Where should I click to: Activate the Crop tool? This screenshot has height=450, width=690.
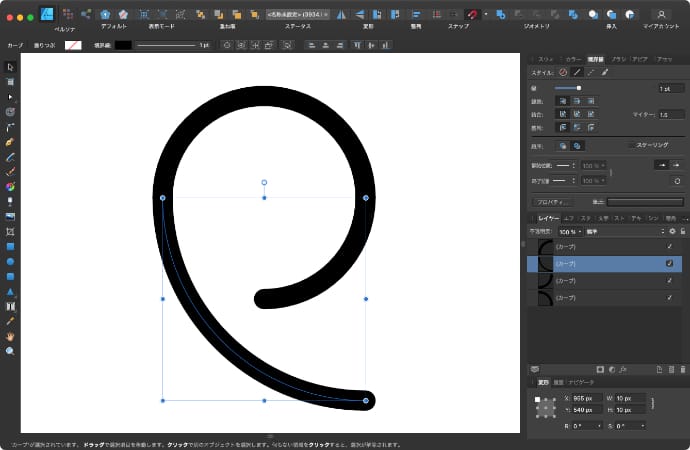pyautogui.click(x=10, y=231)
